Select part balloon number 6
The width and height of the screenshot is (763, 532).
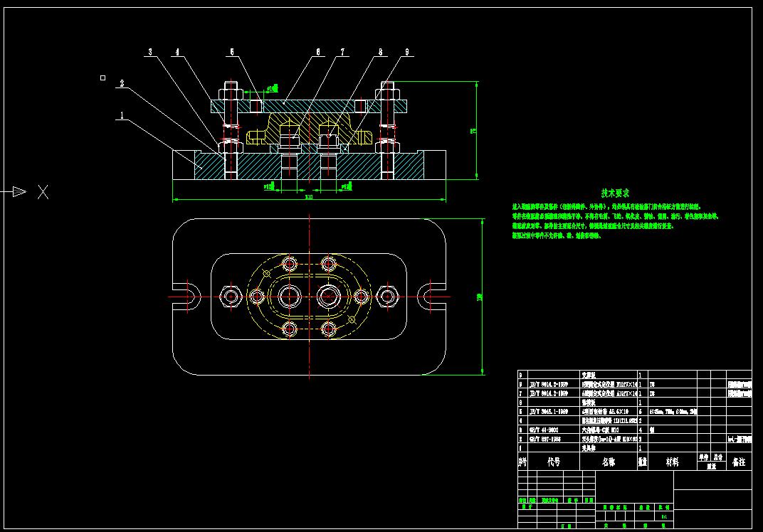point(318,51)
